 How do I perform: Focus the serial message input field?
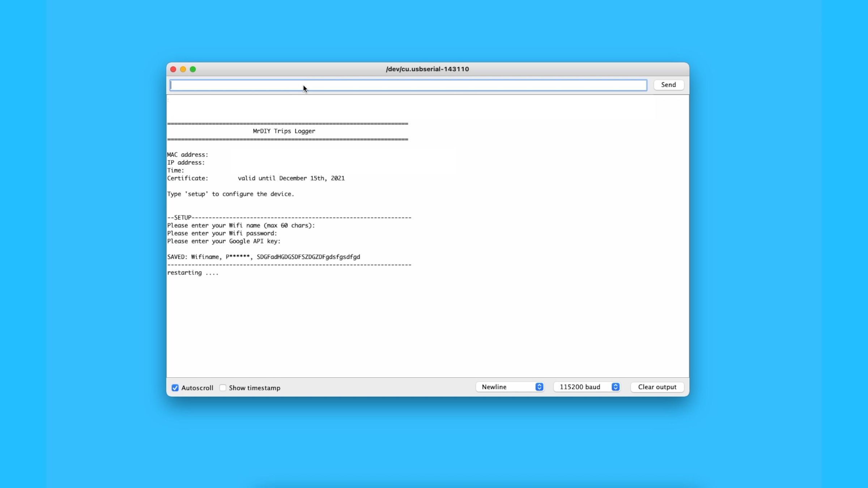click(408, 85)
